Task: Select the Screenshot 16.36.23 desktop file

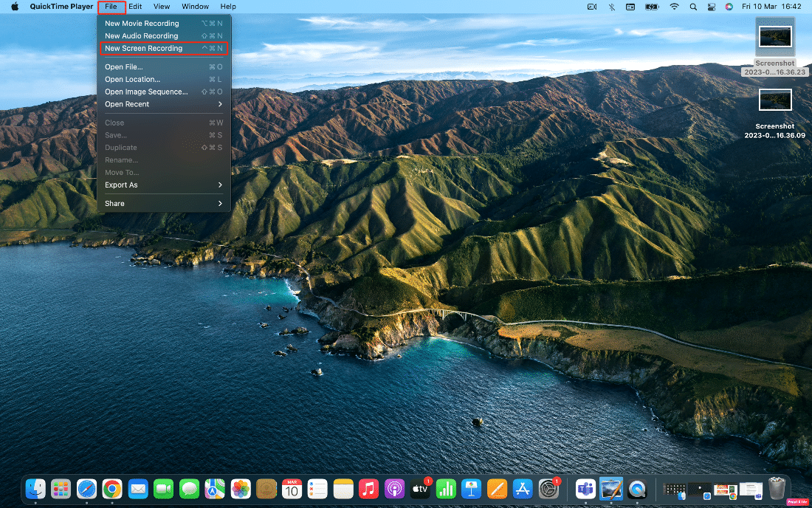Action: pyautogui.click(x=774, y=47)
